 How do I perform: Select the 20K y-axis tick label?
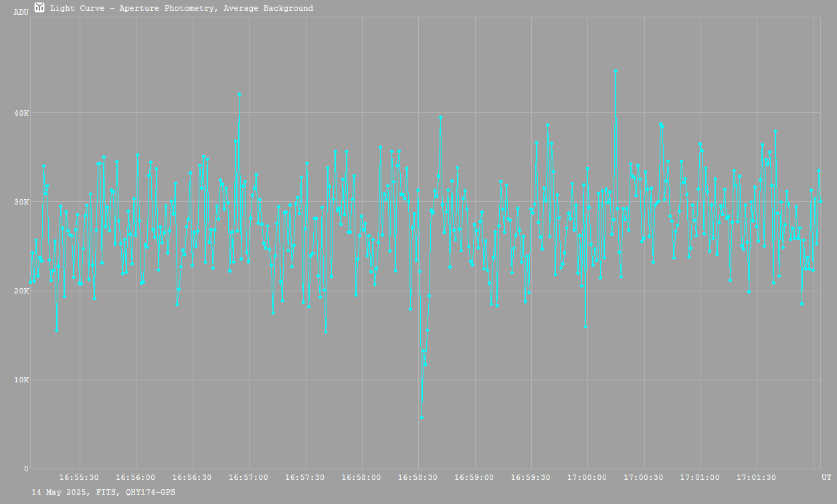click(x=22, y=291)
